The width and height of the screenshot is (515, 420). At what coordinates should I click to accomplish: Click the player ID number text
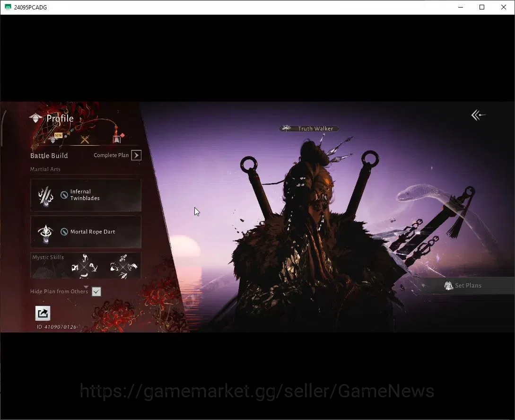point(61,327)
